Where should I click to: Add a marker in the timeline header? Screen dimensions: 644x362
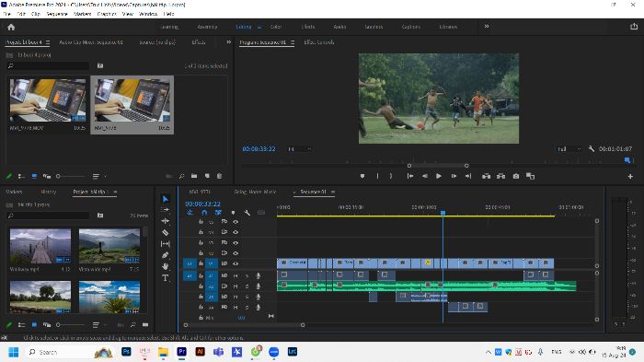233,213
